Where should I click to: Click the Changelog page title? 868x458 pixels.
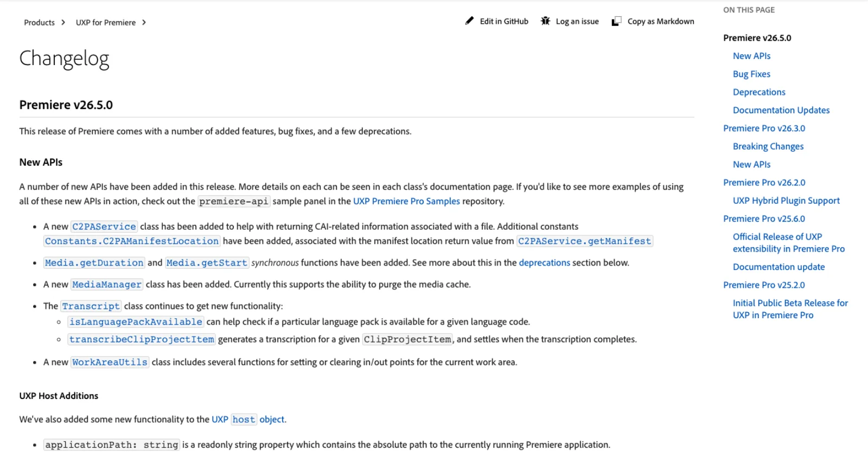tap(64, 59)
